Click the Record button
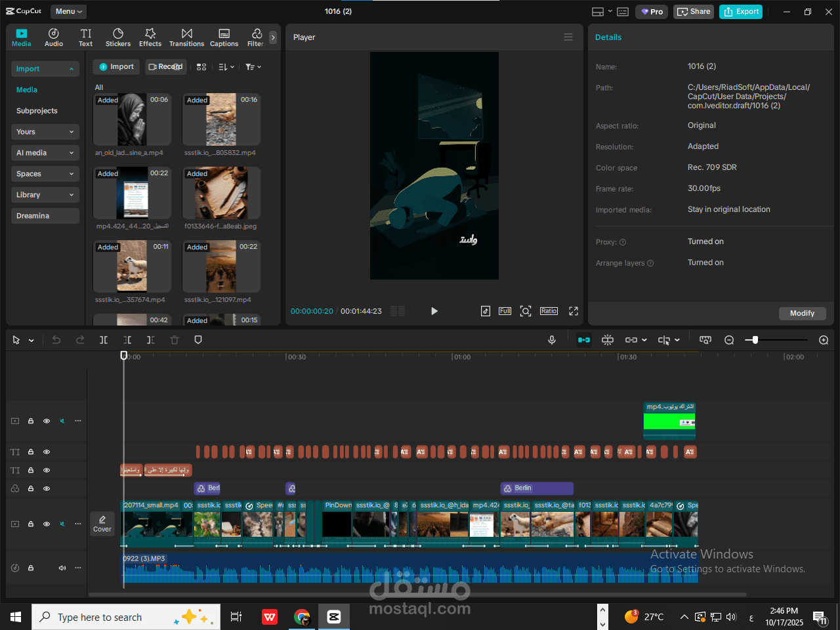Viewport: 840px width, 630px height. (x=166, y=67)
